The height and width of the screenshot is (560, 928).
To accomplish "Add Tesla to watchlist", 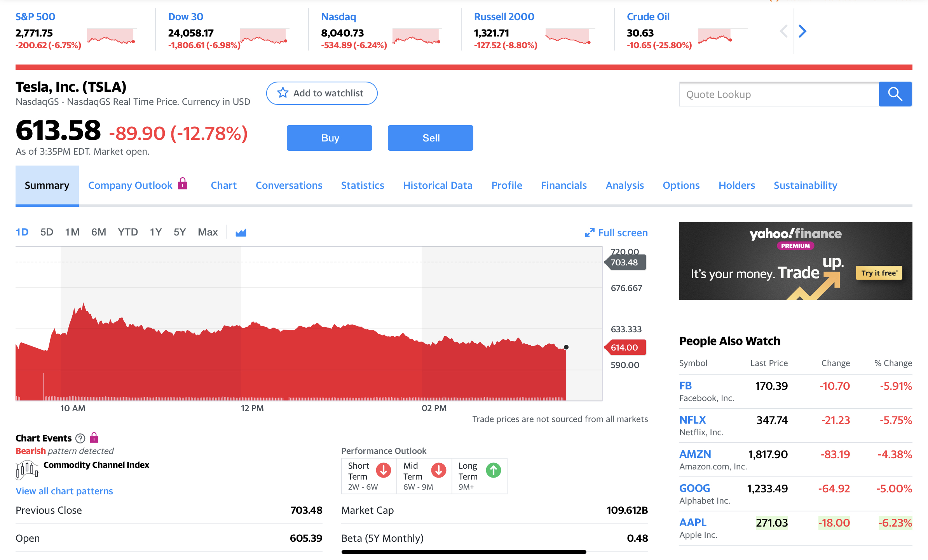I will [x=321, y=93].
